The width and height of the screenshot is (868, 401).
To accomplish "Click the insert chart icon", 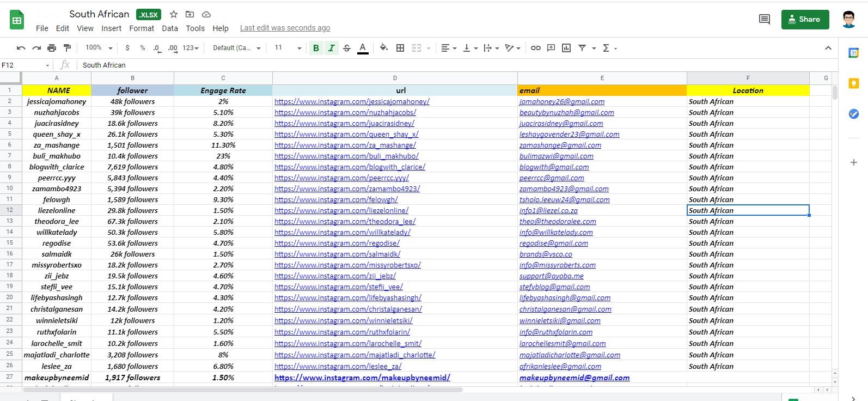I will (566, 48).
